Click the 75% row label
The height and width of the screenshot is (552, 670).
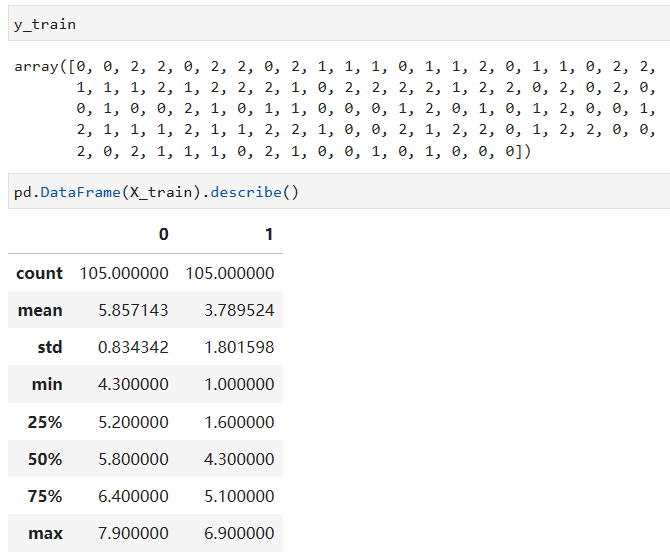tap(45, 496)
